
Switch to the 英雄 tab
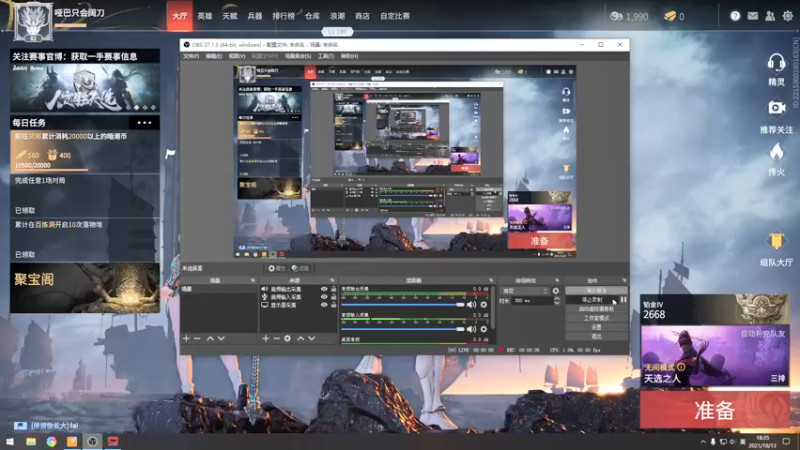point(204,16)
